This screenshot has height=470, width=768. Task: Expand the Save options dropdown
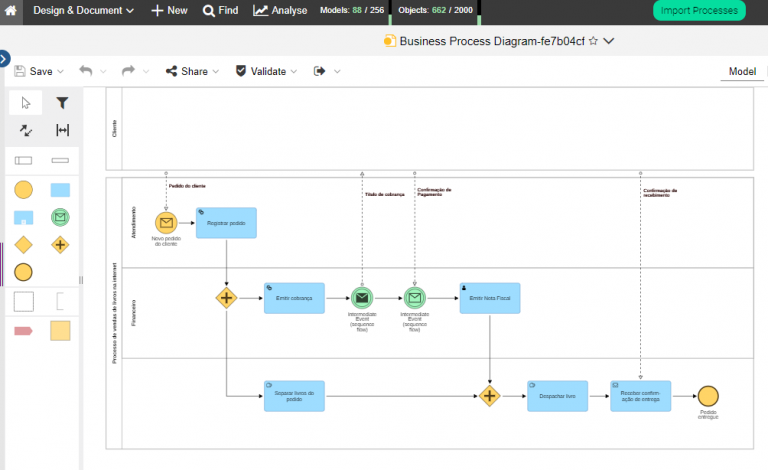click(x=60, y=72)
